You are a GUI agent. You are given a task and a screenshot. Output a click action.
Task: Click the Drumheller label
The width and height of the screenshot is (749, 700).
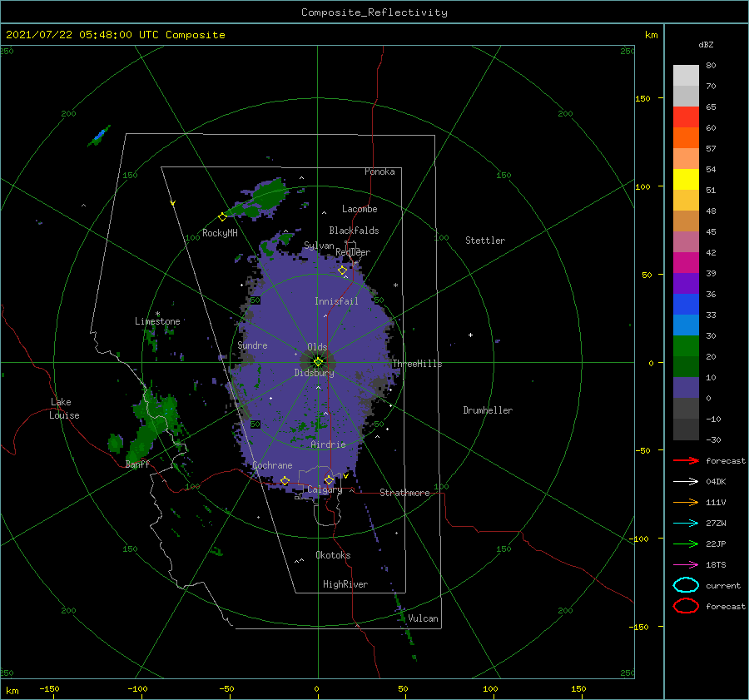(488, 410)
